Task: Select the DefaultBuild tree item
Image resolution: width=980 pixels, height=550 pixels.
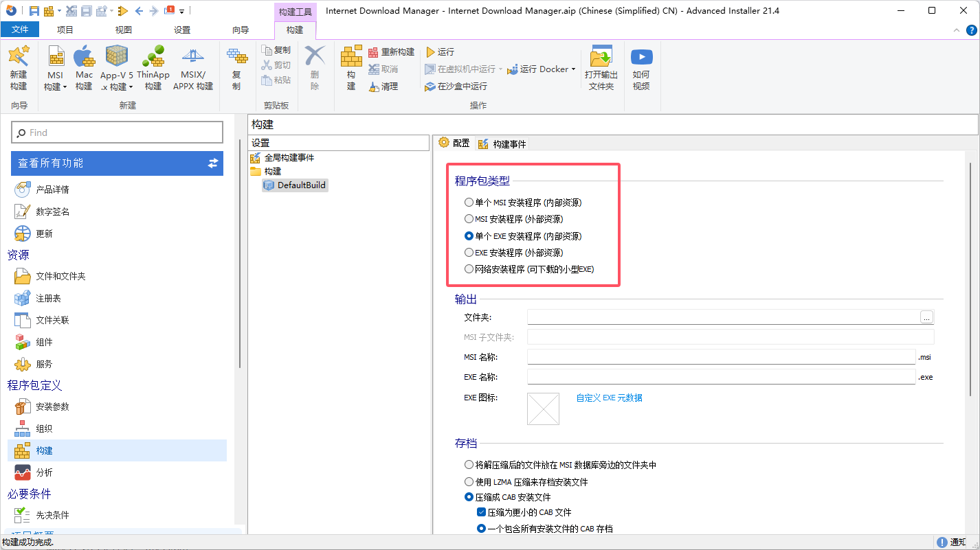Action: point(295,185)
